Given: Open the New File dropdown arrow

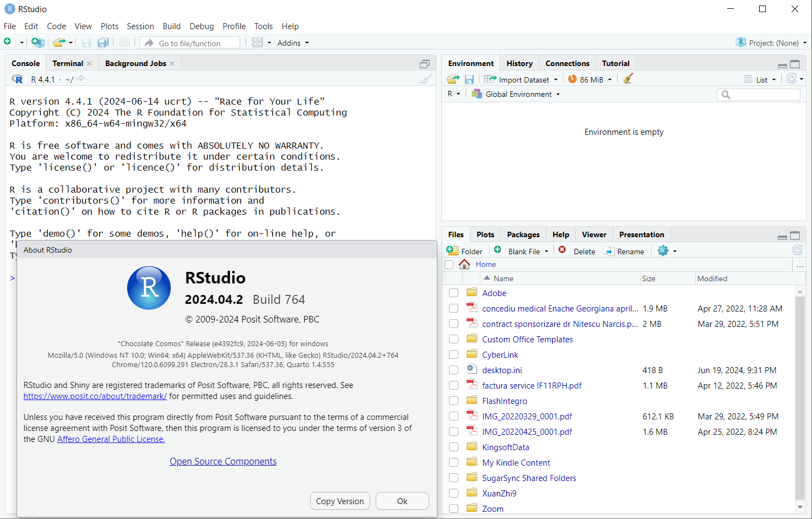Looking at the screenshot, I should coord(22,43).
